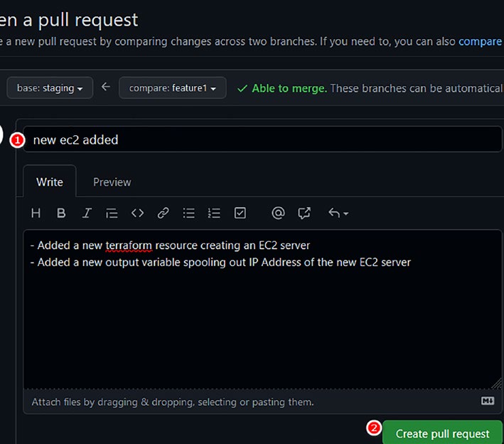Mention a user with the @ icon
The width and height of the screenshot is (504, 444).
click(x=278, y=213)
